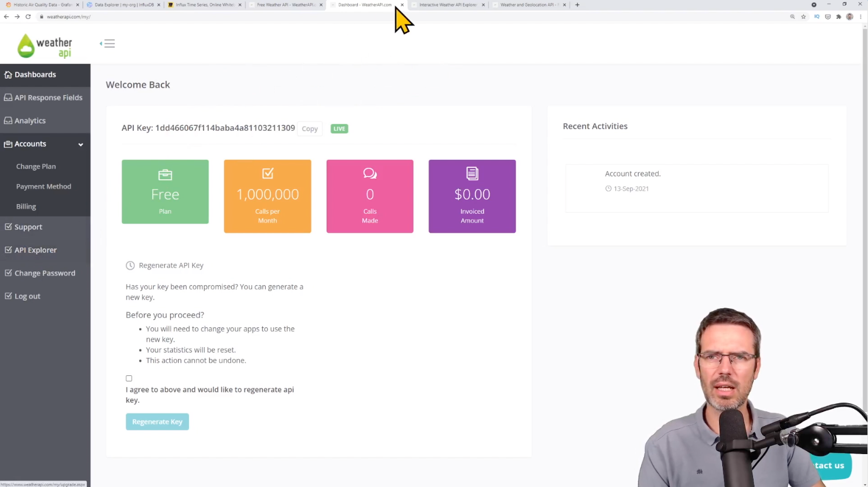Open the Contact us chat button
Screen dimensions: 868x487
pos(830,465)
